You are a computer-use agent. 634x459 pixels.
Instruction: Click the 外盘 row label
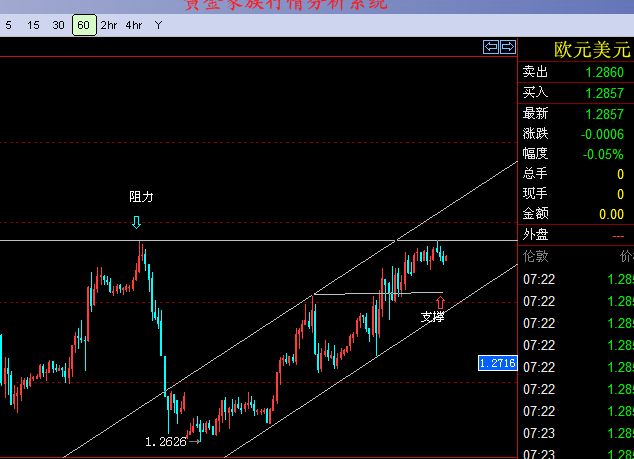coord(535,235)
